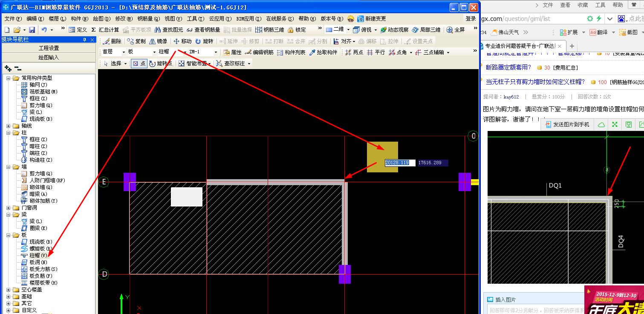
Task: Click 发送图片到手机 in browser
Action: pos(566,125)
